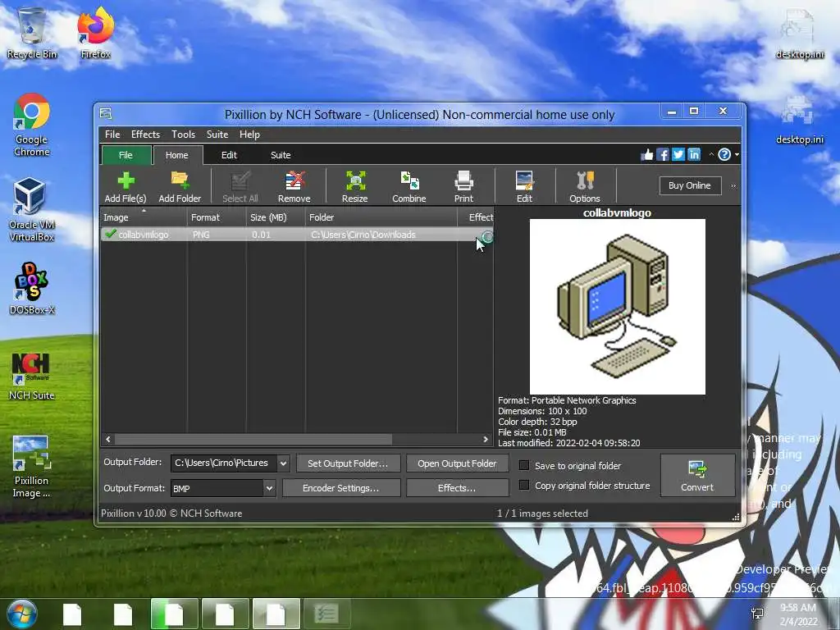Open the Suite menu in the menu bar
Viewport: 840px width, 630px height.
coord(217,135)
